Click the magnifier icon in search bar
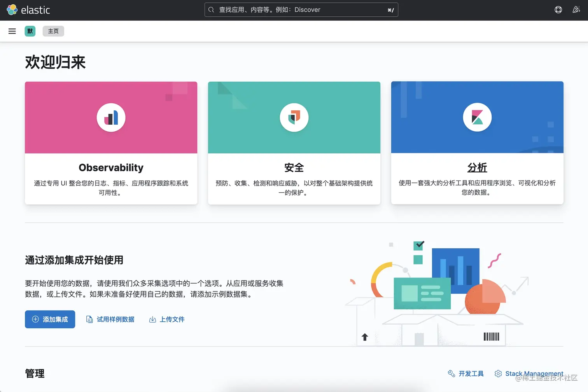Image resolution: width=588 pixels, height=392 pixels. click(211, 10)
